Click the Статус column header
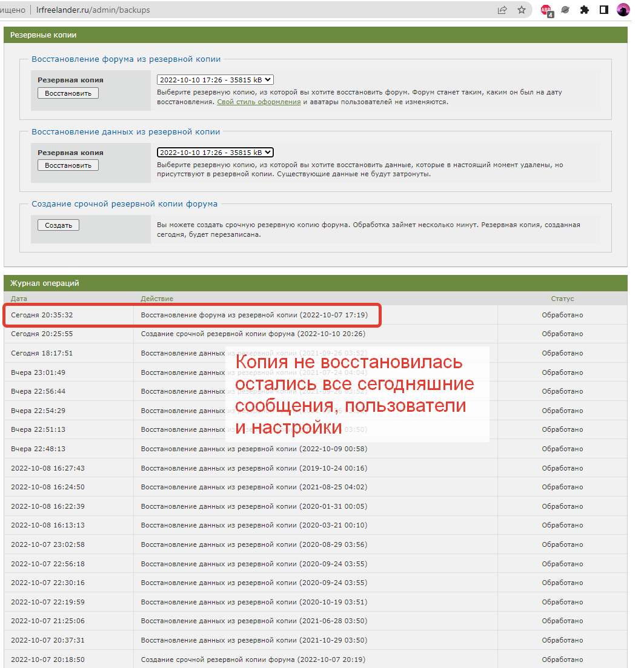This screenshot has height=668, width=644. [562, 299]
